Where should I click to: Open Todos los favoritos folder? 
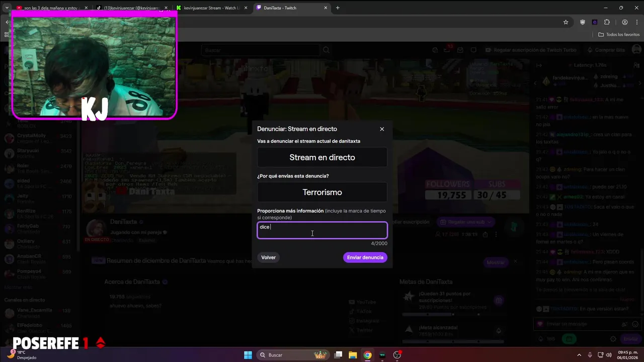point(619,34)
